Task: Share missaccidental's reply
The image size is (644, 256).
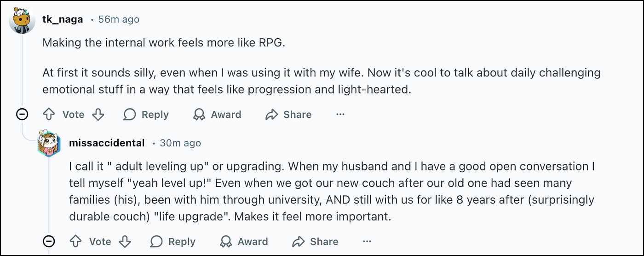Action: (316, 241)
